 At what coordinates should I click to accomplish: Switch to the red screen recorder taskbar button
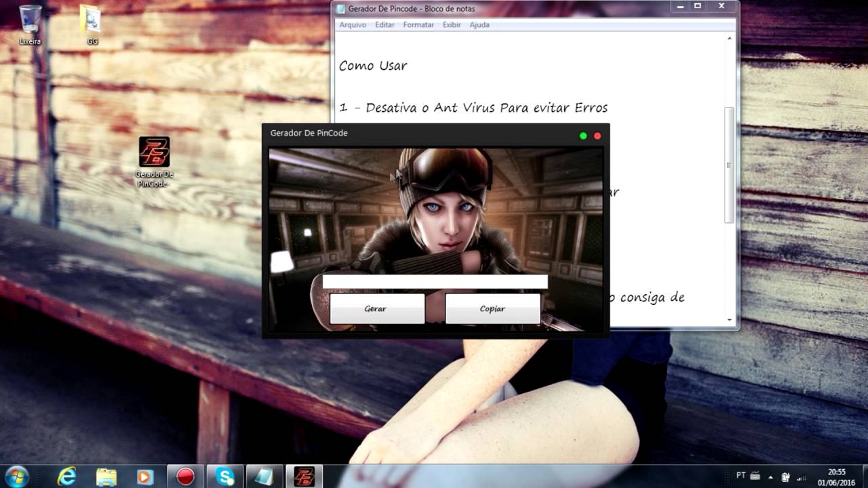(185, 476)
